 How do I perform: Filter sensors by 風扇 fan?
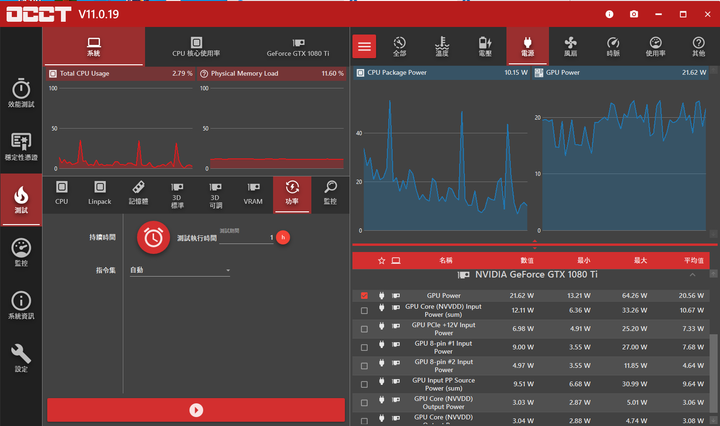point(570,46)
